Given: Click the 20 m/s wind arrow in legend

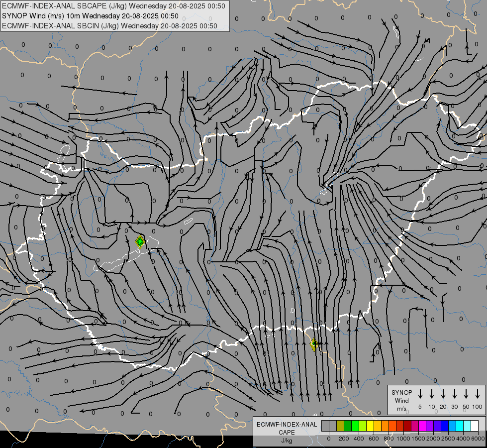Looking at the screenshot, I should click(x=443, y=394).
